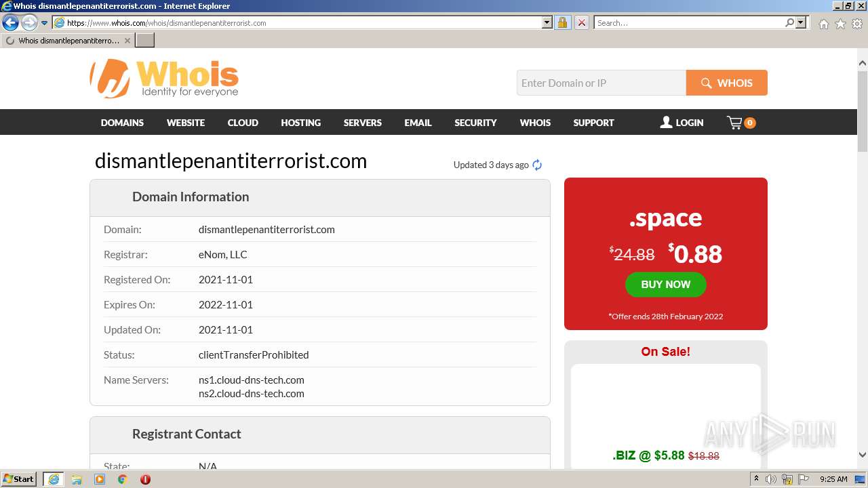Image resolution: width=868 pixels, height=488 pixels.
Task: Select the clientTransferProhibited status value
Action: (254, 354)
